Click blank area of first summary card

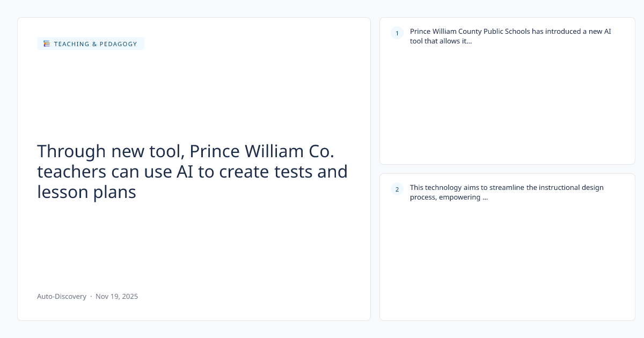(507, 107)
